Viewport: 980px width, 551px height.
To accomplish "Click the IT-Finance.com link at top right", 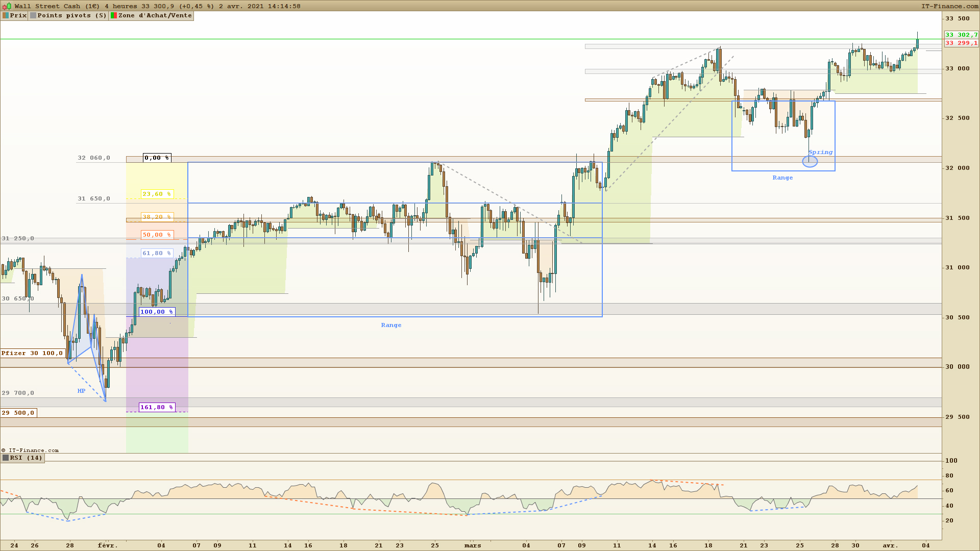I will (949, 6).
